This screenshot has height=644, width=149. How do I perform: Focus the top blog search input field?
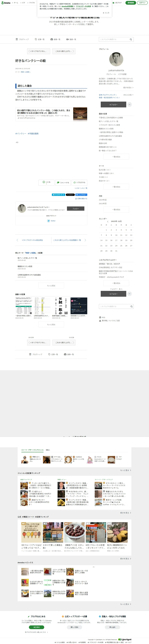(114, 39)
